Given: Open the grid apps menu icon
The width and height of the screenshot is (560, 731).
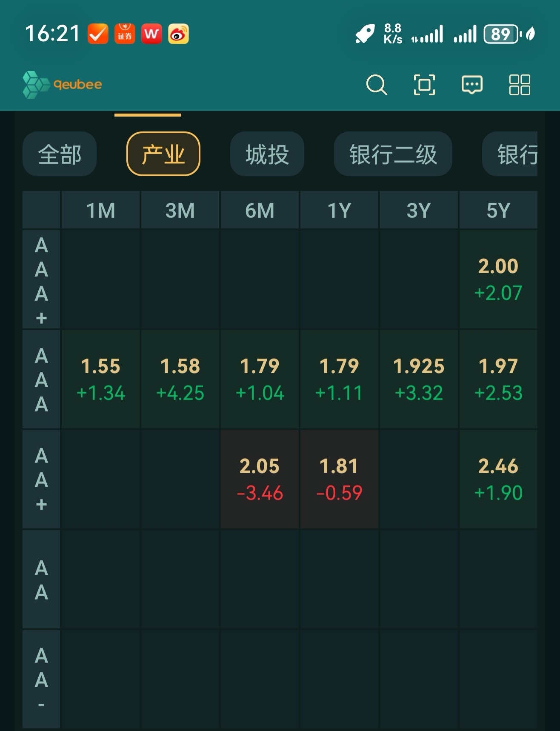Looking at the screenshot, I should tap(520, 85).
